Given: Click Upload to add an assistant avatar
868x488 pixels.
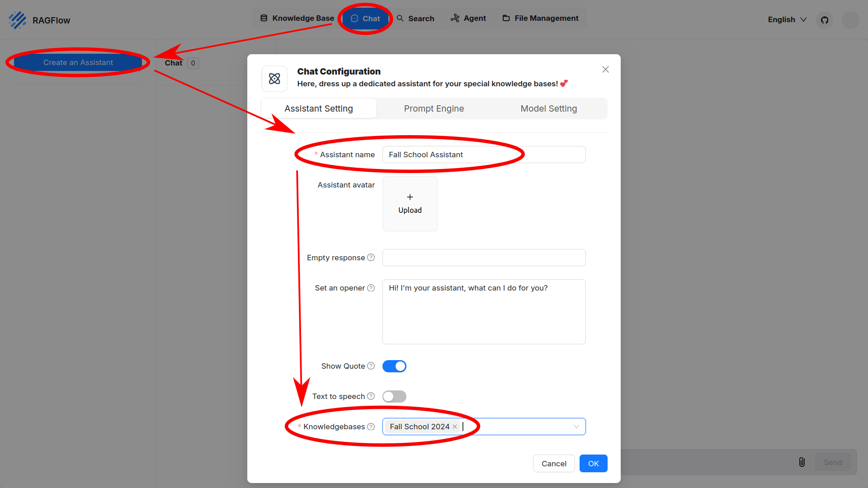Looking at the screenshot, I should click(x=410, y=203).
